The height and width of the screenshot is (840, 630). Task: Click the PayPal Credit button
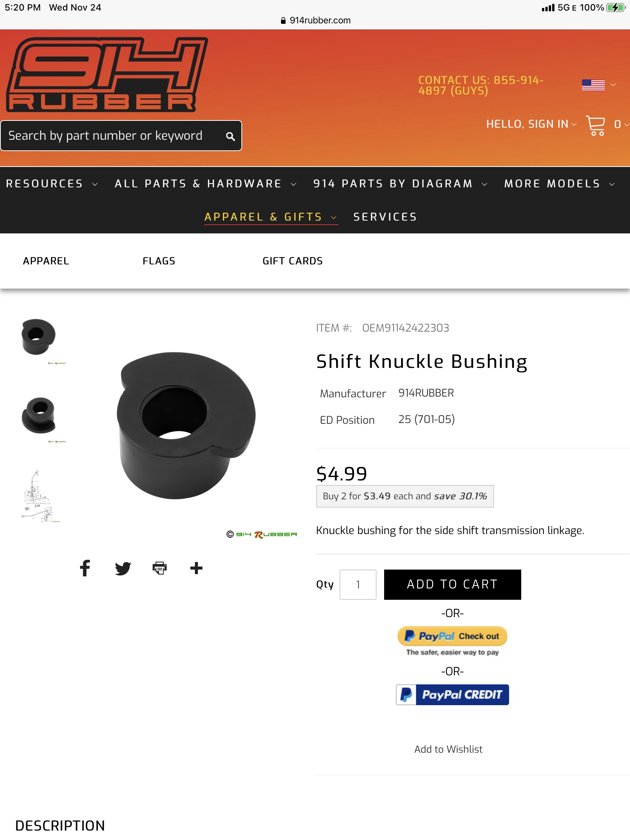point(452,695)
